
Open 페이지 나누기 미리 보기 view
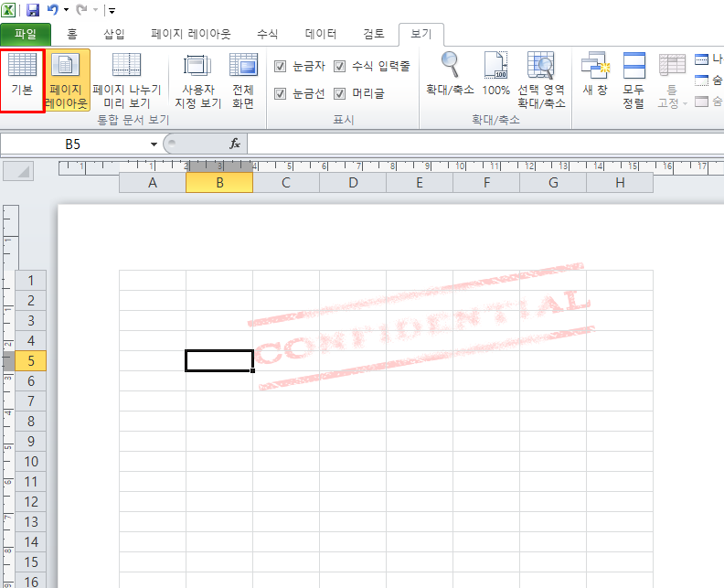tap(126, 80)
